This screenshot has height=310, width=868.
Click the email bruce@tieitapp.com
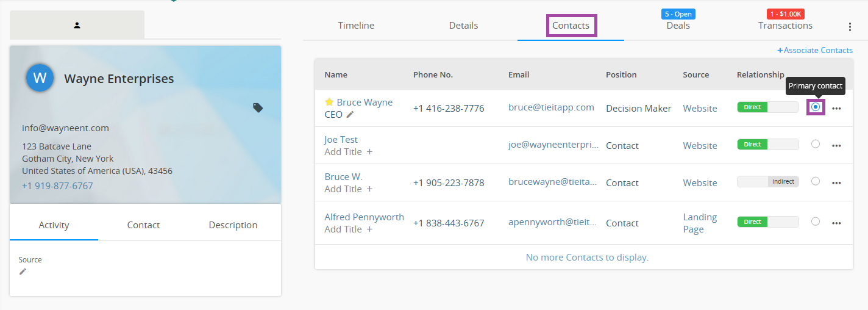pyautogui.click(x=551, y=107)
